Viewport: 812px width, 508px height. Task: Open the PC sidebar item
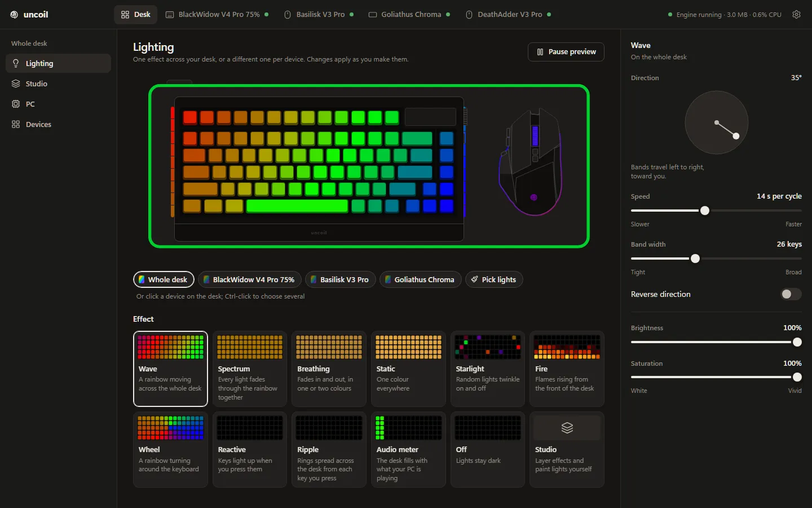tap(58, 104)
